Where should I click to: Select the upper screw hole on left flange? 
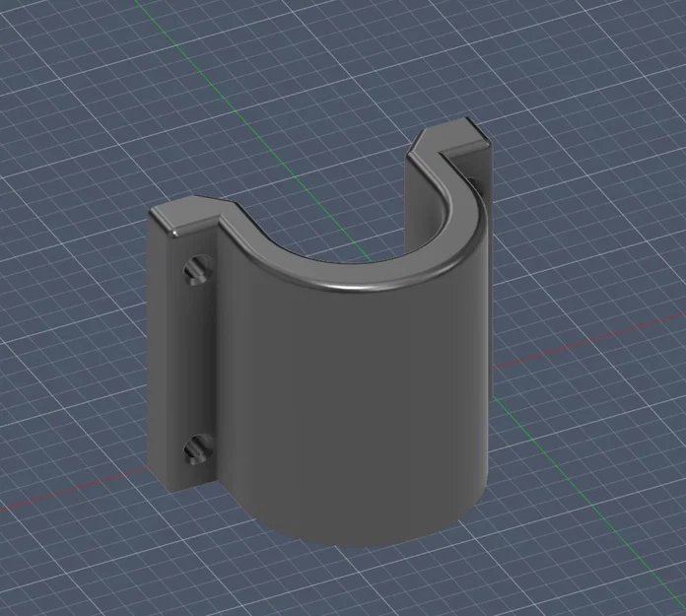pos(197,269)
